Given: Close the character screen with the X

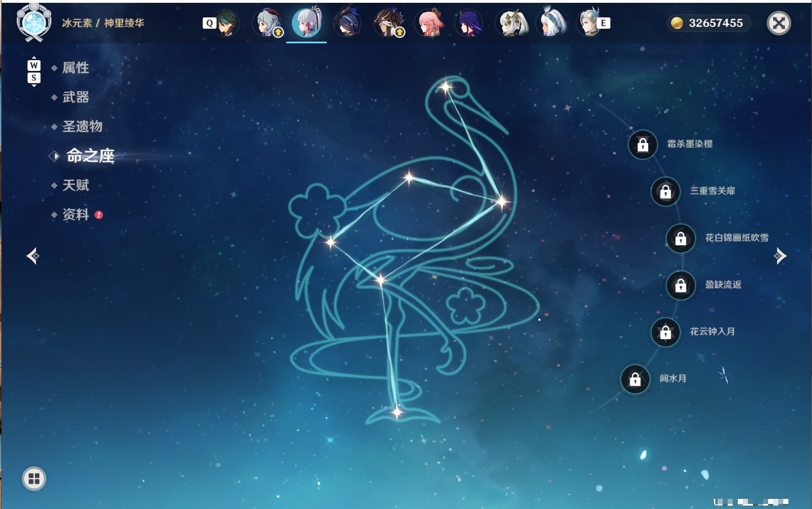Looking at the screenshot, I should coord(779,23).
